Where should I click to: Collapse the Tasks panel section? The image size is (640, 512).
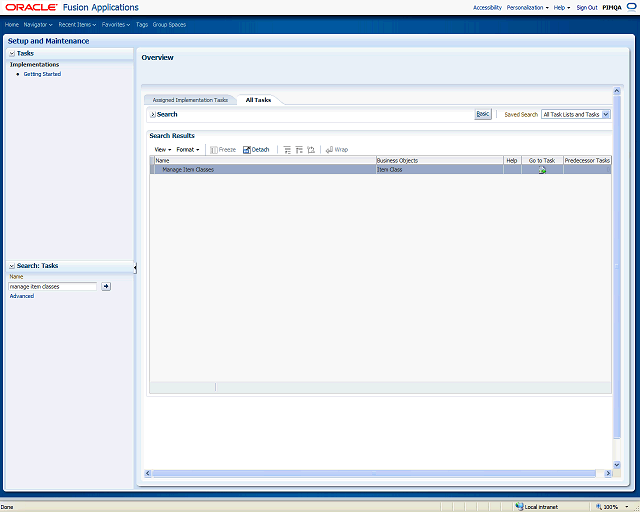(x=11, y=53)
